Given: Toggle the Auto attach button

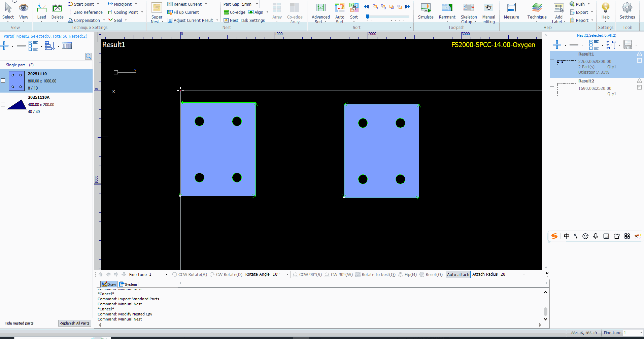Looking at the screenshot, I should pos(458,274).
